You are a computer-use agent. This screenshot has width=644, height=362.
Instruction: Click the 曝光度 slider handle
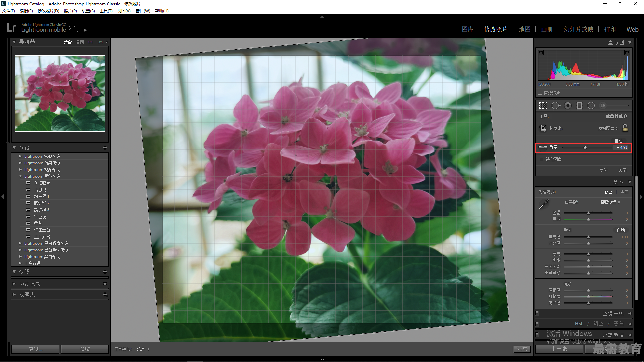pyautogui.click(x=588, y=237)
